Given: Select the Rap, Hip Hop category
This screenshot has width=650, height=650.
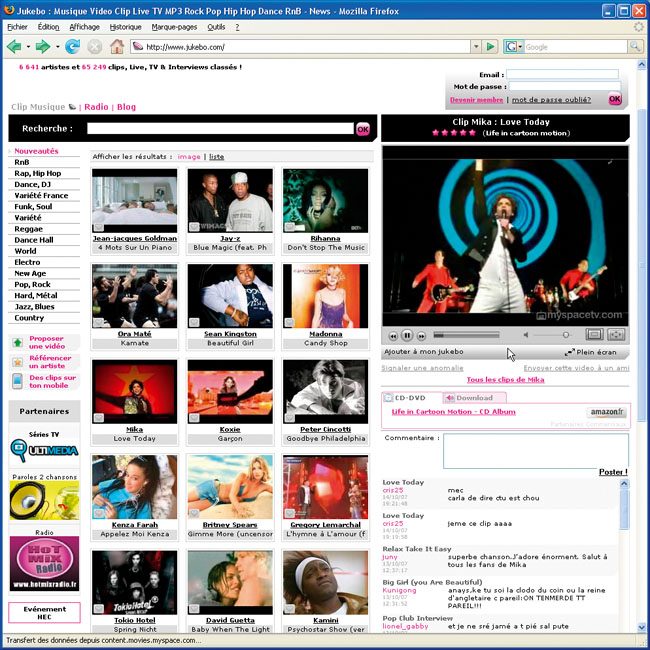Looking at the screenshot, I should coord(38,173).
